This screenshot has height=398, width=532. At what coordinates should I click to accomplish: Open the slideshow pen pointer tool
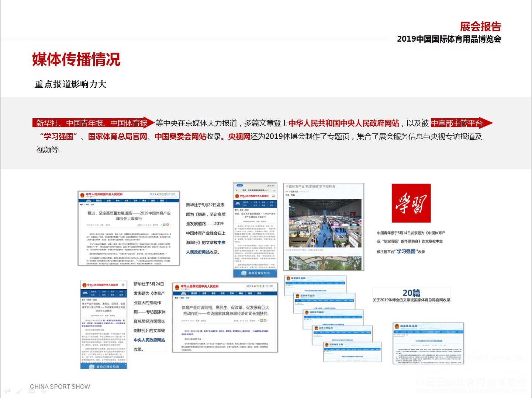tap(19, 391)
